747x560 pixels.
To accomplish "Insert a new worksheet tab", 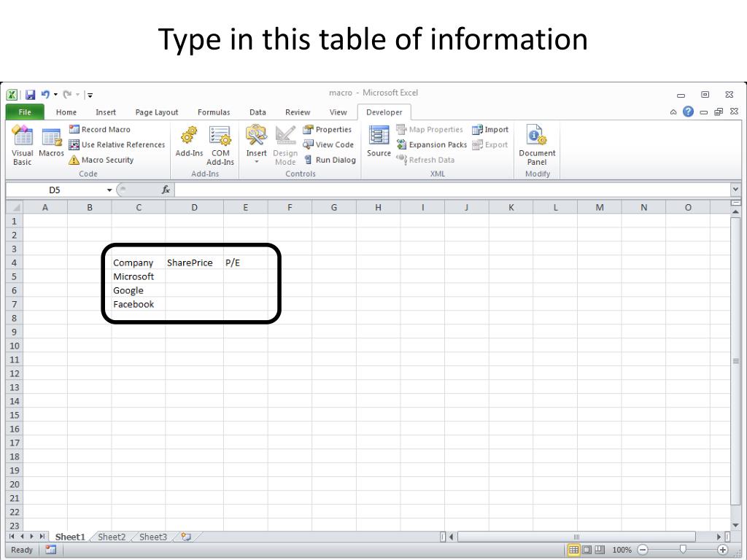I will point(186,537).
